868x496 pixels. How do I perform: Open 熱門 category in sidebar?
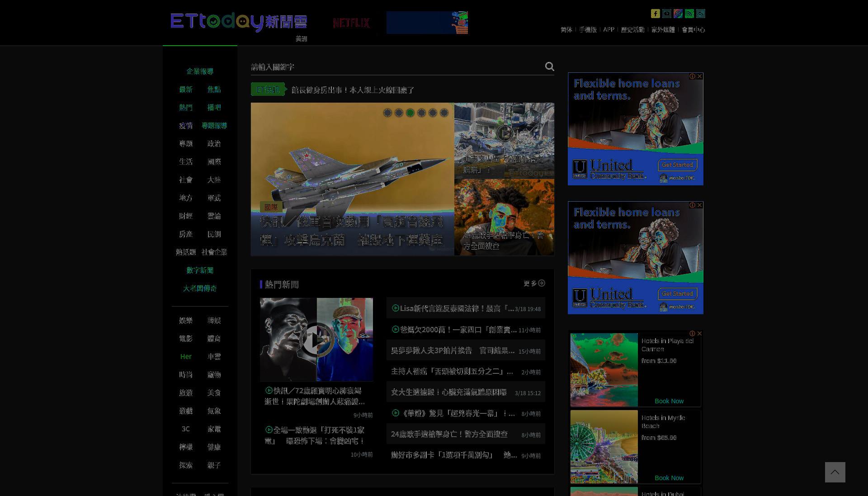click(x=186, y=108)
